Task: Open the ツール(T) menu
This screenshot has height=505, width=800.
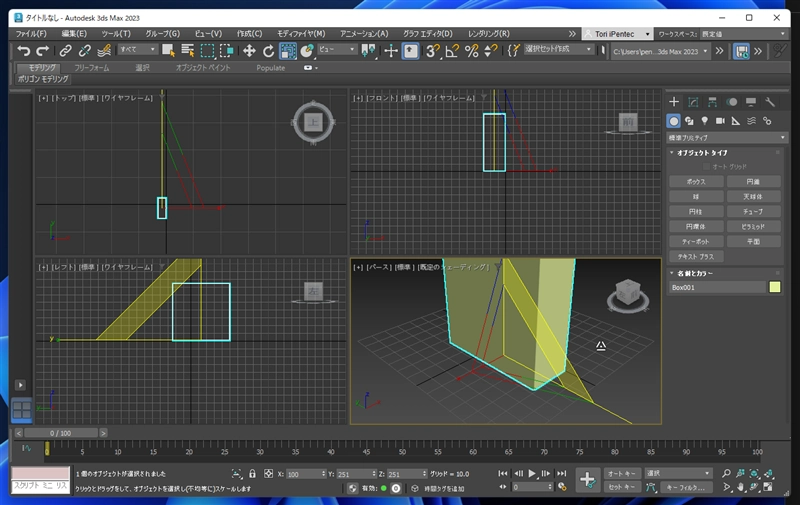Action: [116, 34]
